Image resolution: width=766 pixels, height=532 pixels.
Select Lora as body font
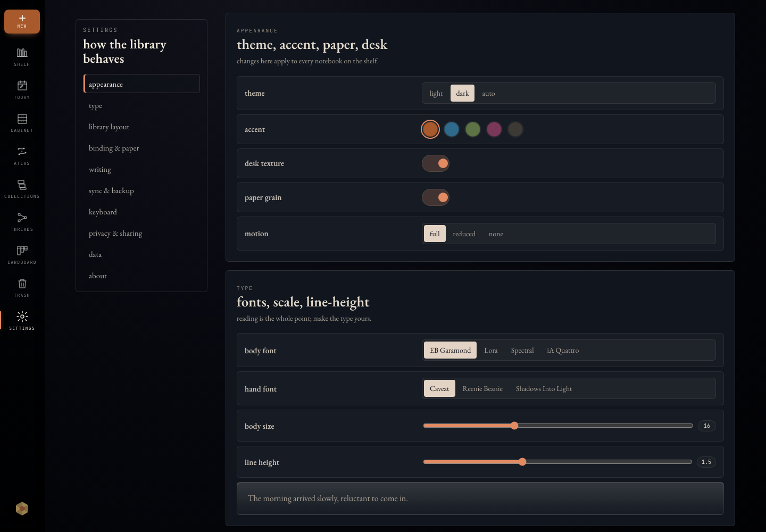(x=491, y=350)
